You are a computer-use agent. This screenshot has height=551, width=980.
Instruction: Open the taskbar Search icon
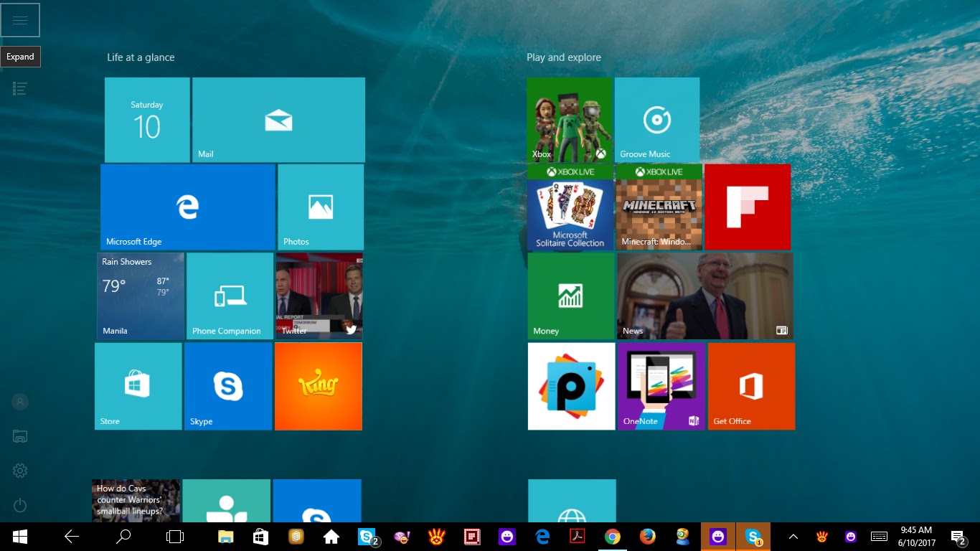point(123,537)
